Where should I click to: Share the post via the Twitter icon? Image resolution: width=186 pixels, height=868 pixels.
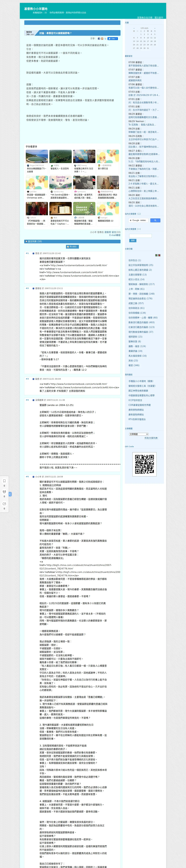point(105,39)
